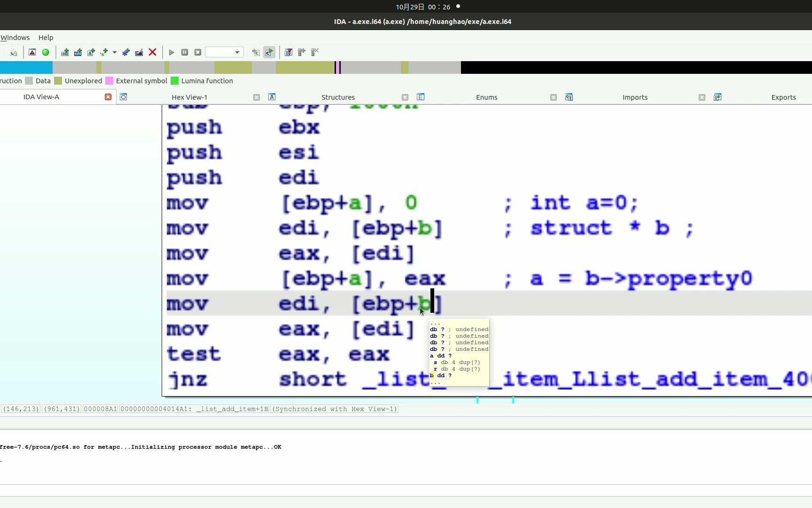Screen dimensions: 812x508
Task: Click the add breakpoint icon
Action: pyautogui.click(x=302, y=52)
